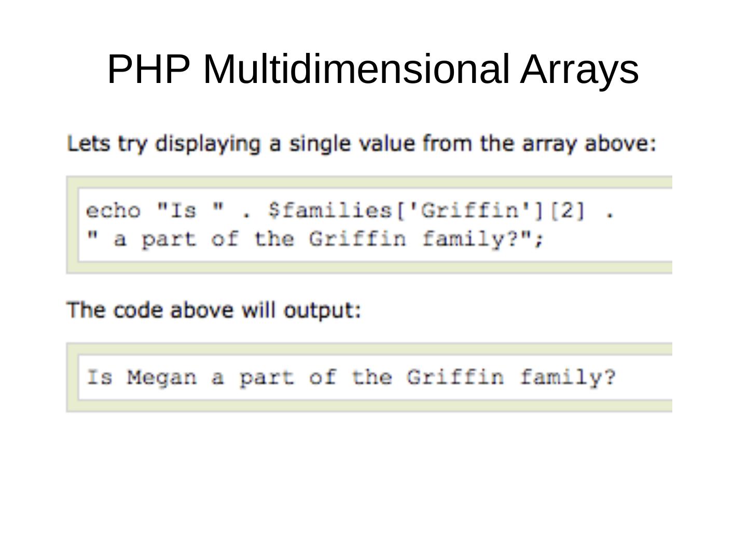Select the name Megan in the output
Image resolution: width=747 pixels, height=560 pixels.
tap(162, 377)
